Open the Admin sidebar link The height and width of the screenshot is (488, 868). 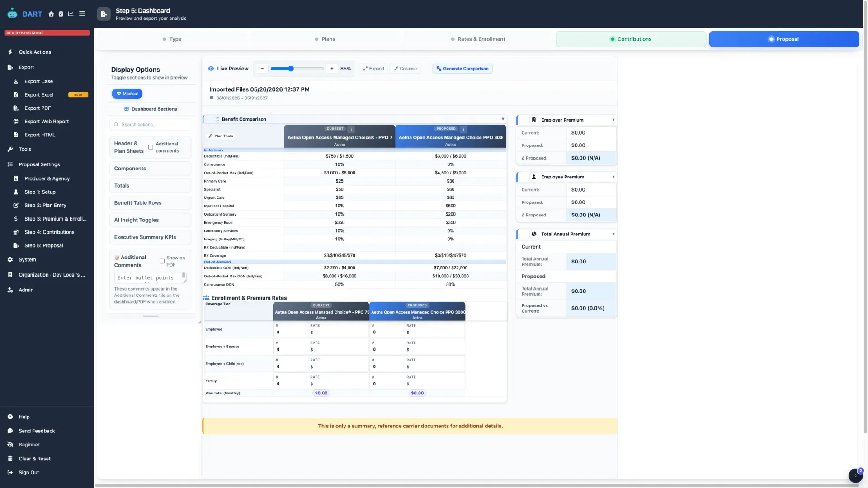26,290
